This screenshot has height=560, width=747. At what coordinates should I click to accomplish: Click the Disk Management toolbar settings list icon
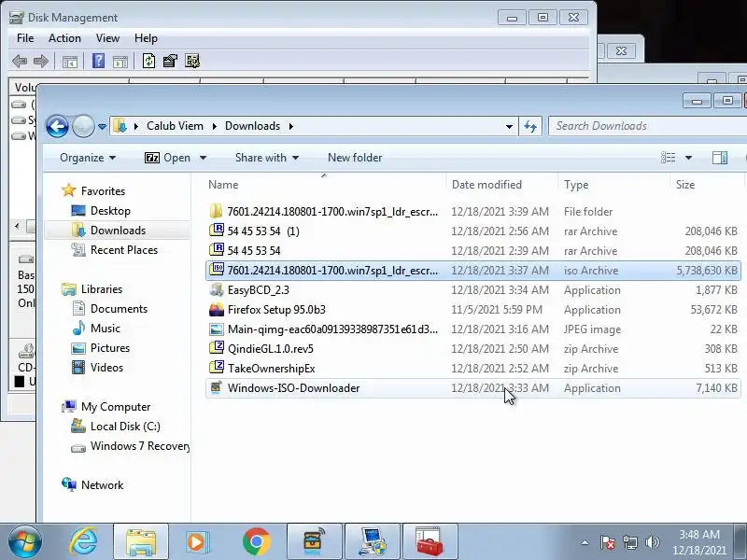192,61
